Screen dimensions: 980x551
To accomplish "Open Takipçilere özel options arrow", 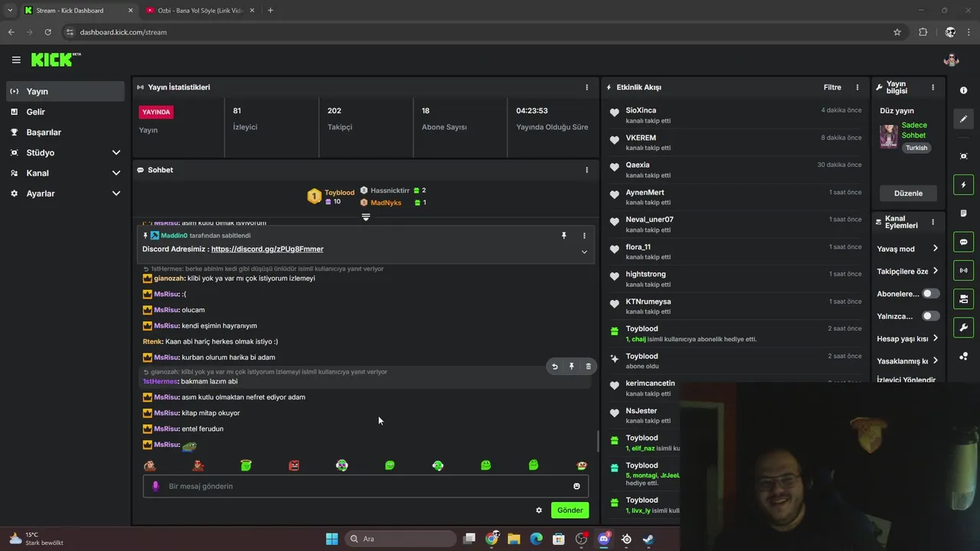I will (x=935, y=271).
